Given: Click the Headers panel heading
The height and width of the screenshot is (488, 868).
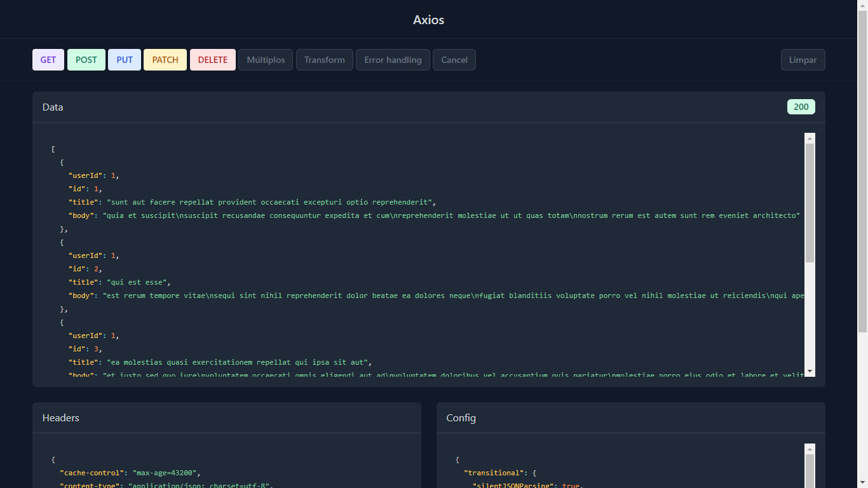Looking at the screenshot, I should (61, 417).
